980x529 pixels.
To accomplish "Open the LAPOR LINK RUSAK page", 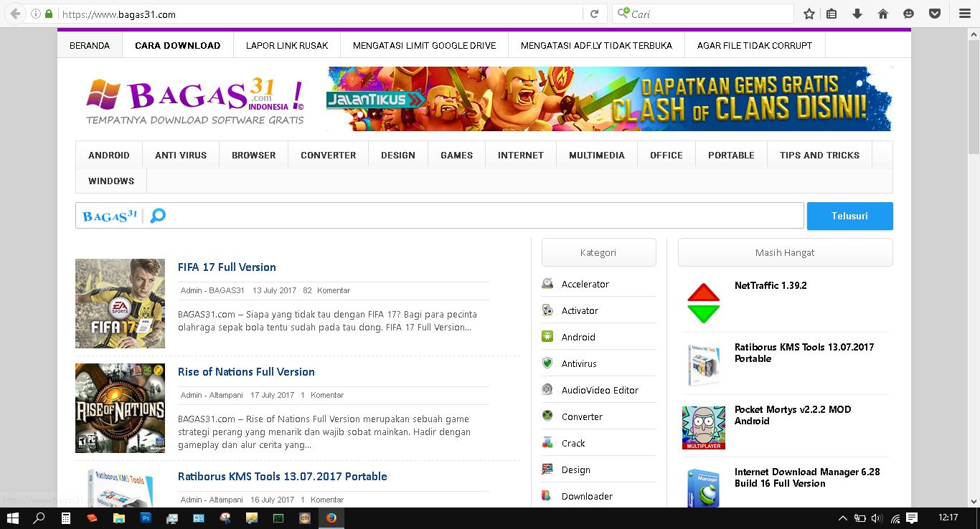I will pyautogui.click(x=287, y=45).
